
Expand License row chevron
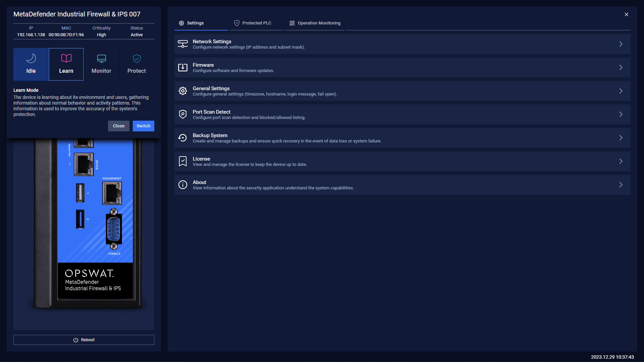coord(621,161)
